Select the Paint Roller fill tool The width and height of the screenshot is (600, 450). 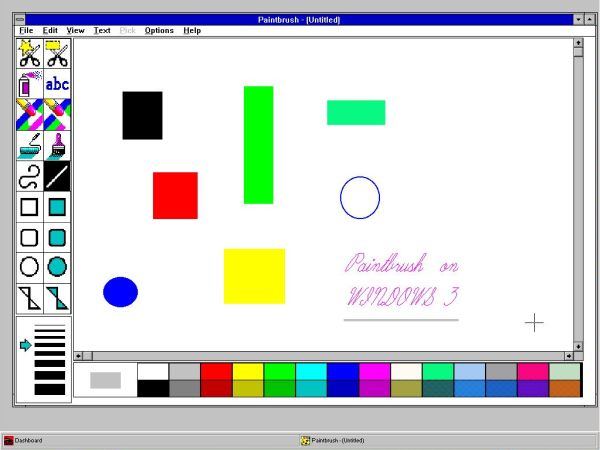coord(30,145)
